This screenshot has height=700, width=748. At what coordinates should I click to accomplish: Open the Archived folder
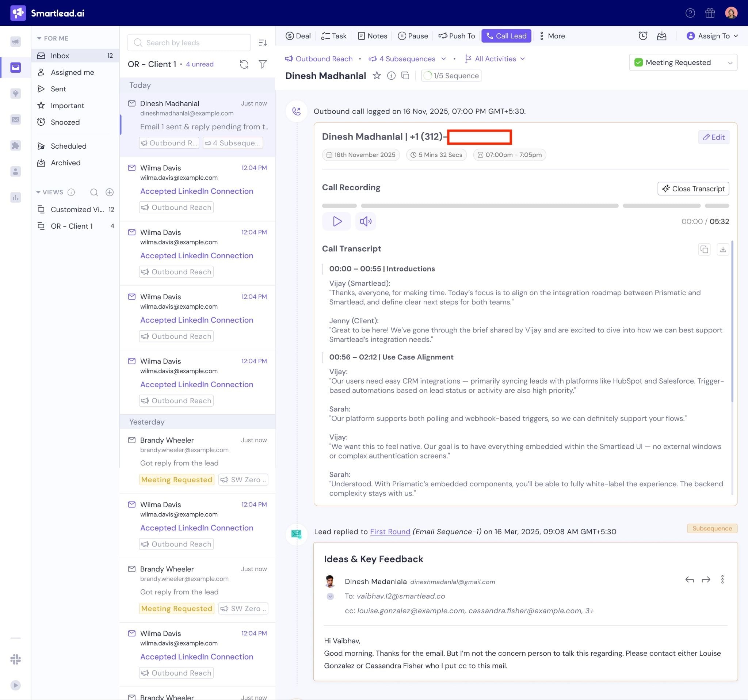(65, 163)
